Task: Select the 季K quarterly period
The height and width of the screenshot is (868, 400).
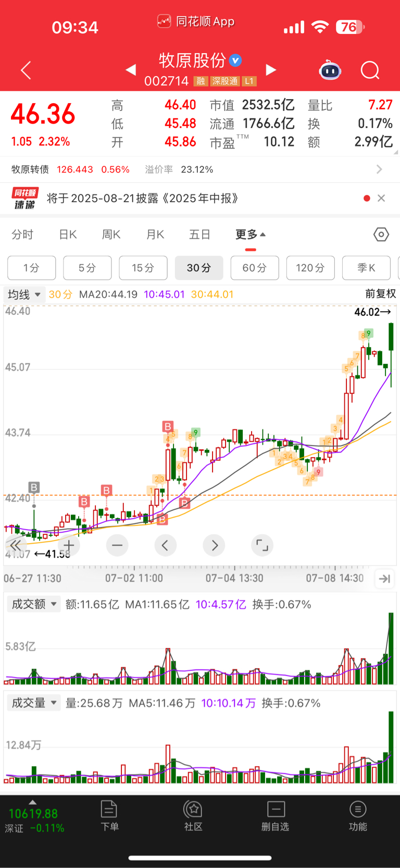Action: point(366,268)
